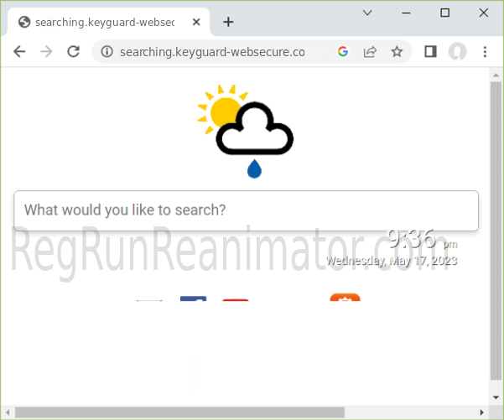Click the address bar URL text
This screenshot has width=504, height=420.
(212, 52)
